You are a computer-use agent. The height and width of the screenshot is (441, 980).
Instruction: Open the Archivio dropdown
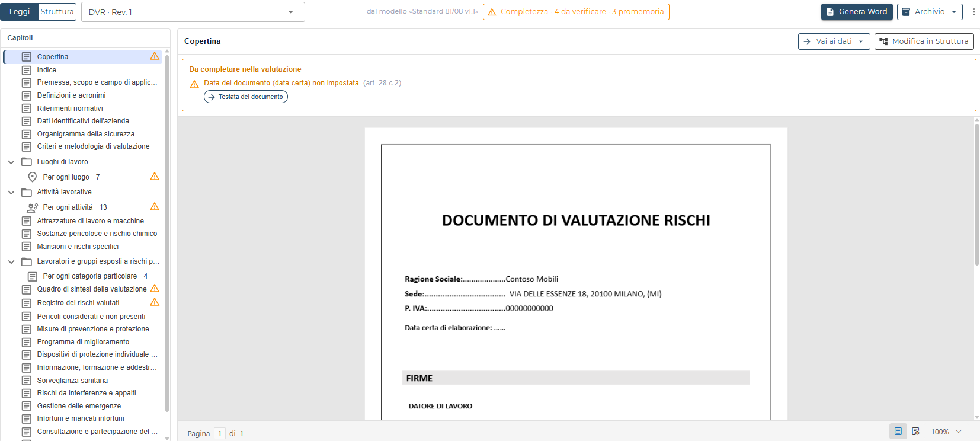point(930,12)
